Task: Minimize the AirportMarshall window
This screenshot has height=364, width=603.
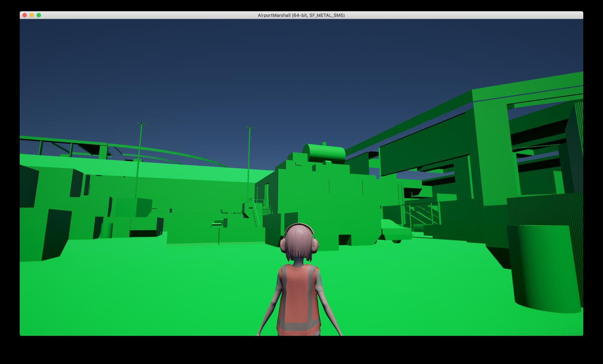Action: tap(32, 15)
